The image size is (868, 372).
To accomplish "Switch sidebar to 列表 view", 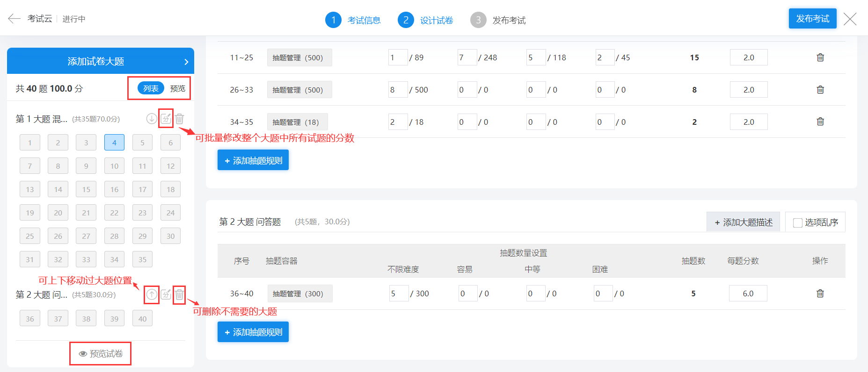I will (x=151, y=88).
